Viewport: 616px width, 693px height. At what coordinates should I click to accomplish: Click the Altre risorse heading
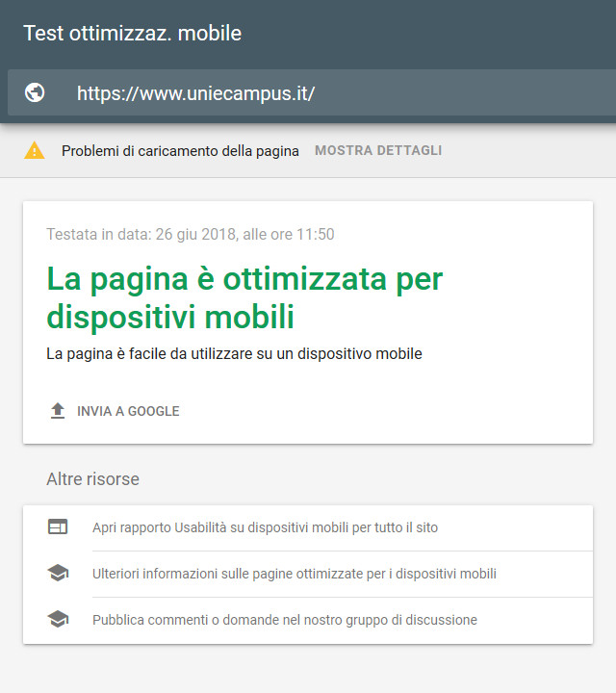[x=92, y=479]
